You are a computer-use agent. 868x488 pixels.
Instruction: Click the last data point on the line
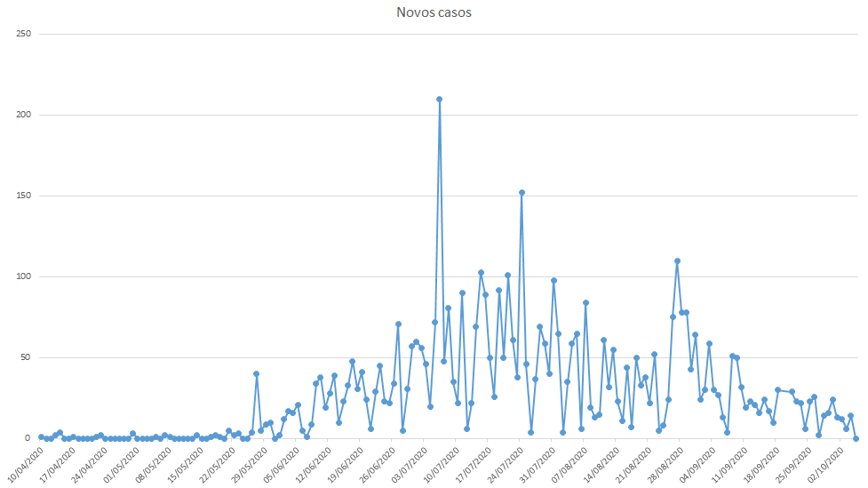pyautogui.click(x=856, y=438)
